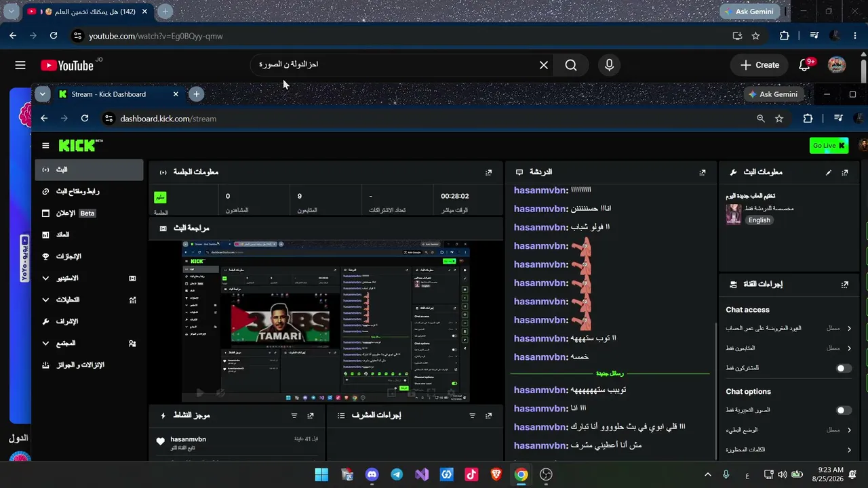Open Telegram from the taskbar
Image resolution: width=868 pixels, height=488 pixels.
point(397,474)
